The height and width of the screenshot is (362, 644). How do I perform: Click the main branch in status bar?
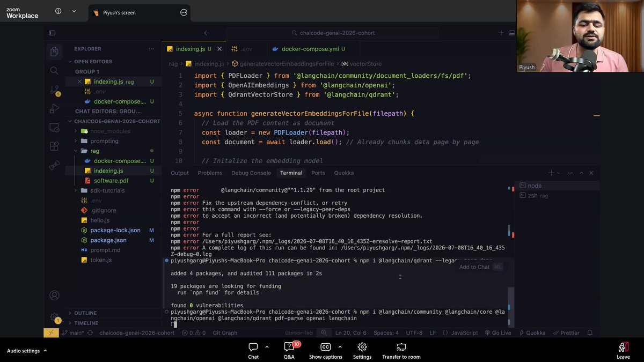73,333
